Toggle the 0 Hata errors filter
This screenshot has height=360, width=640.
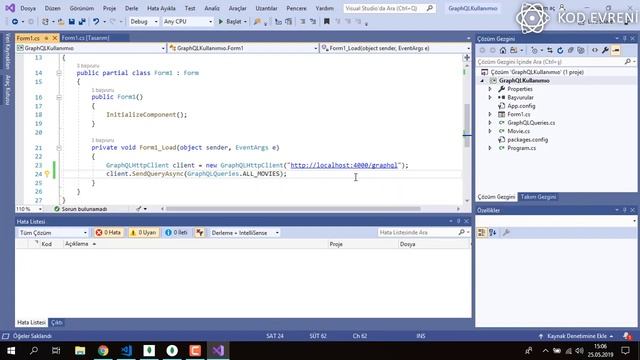(x=109, y=232)
